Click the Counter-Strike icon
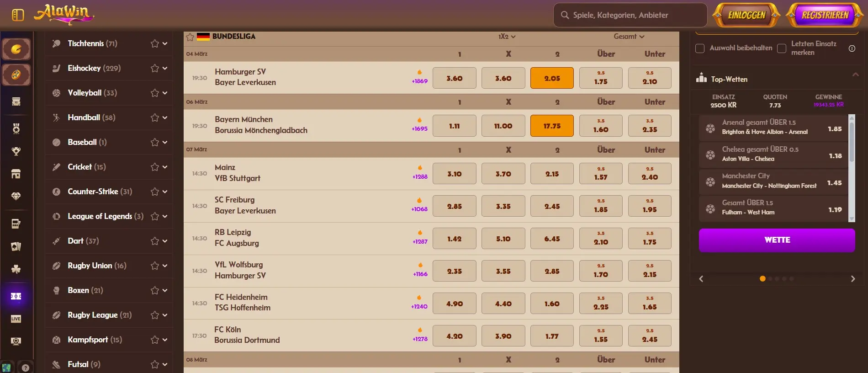 pos(56,192)
